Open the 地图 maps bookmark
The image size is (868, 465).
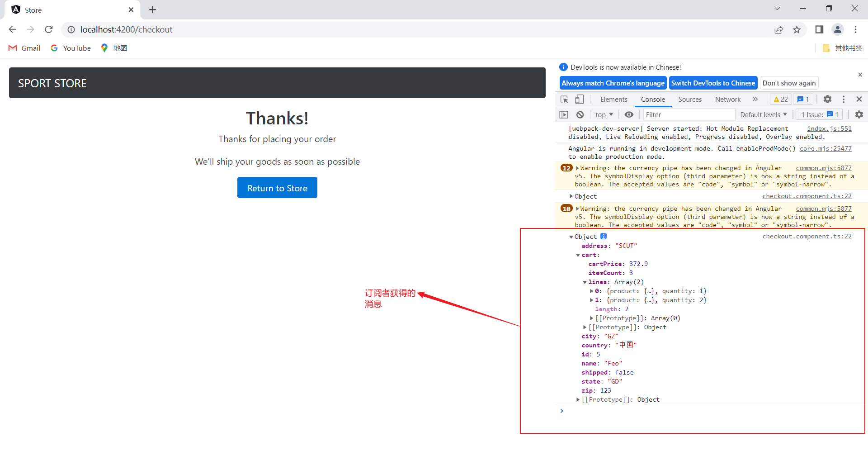coord(114,48)
